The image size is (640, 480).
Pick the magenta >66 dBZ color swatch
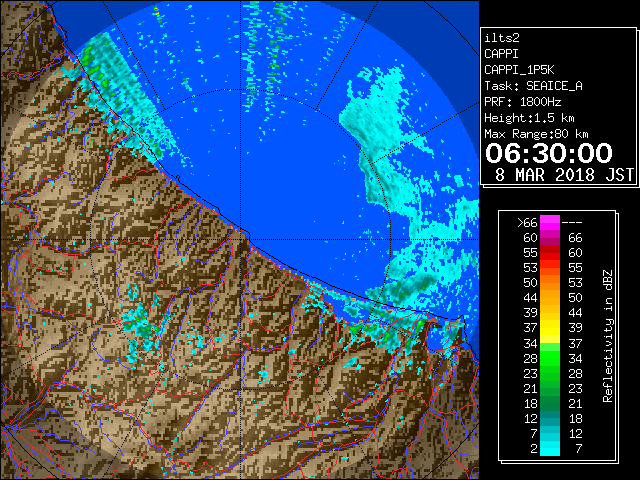pyautogui.click(x=550, y=222)
